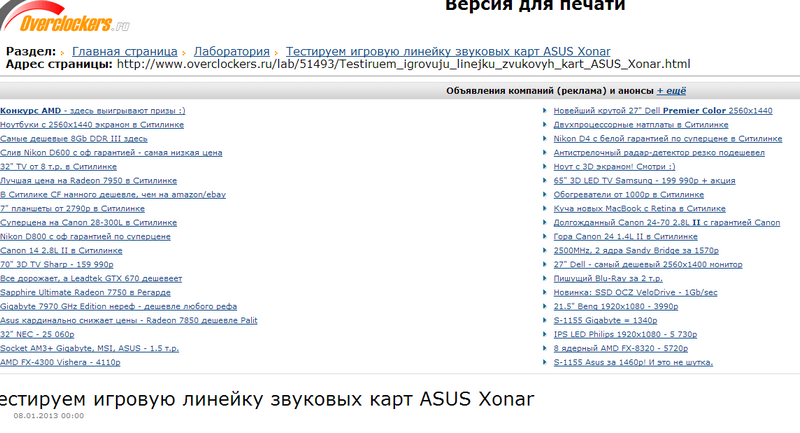Open S-1155 Asus за 1460р link
Image resolution: width=800 pixels, height=433 pixels.
[x=633, y=362]
